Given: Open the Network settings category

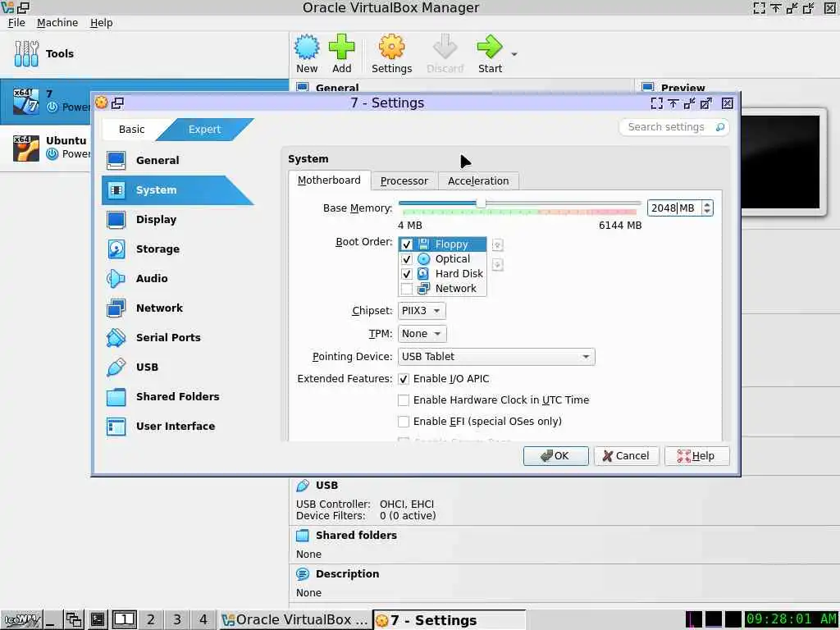Looking at the screenshot, I should click(x=177, y=308).
